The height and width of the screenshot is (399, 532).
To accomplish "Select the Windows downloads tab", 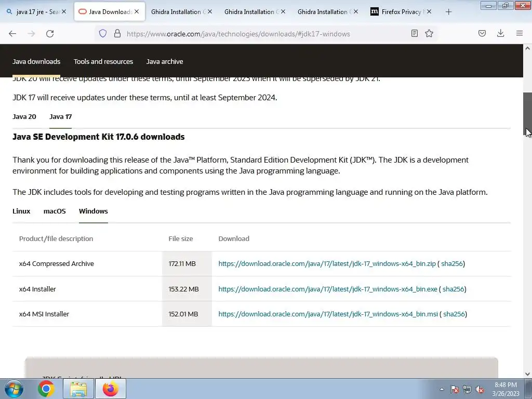I will (x=94, y=211).
